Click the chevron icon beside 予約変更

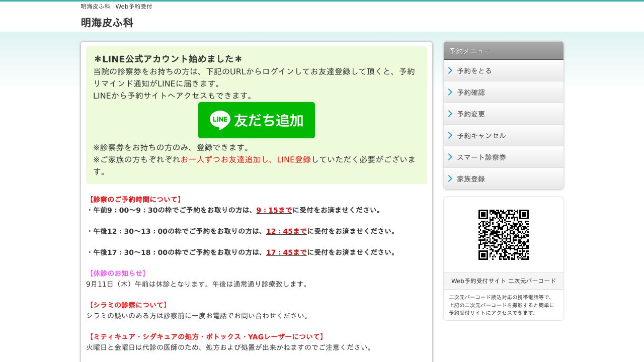click(x=450, y=114)
